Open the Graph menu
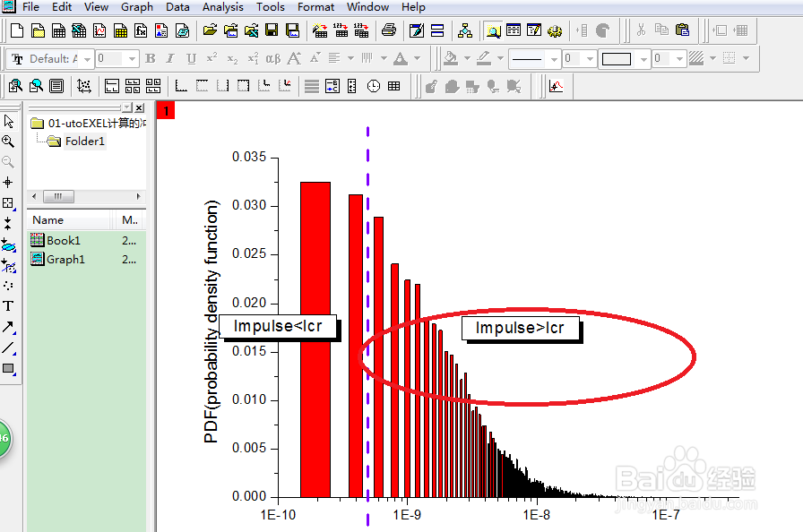The height and width of the screenshot is (532, 803). point(137,7)
